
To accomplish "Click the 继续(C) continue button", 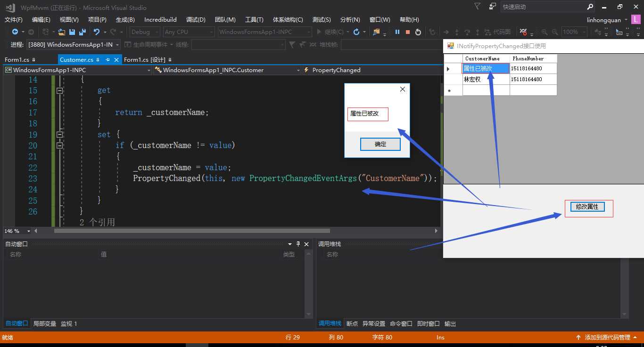I will pyautogui.click(x=333, y=32).
